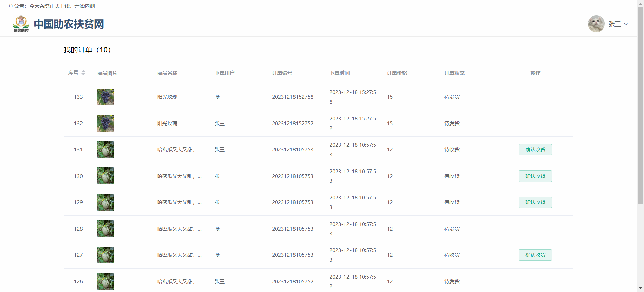Click the 下单用户 column header

tap(225, 73)
